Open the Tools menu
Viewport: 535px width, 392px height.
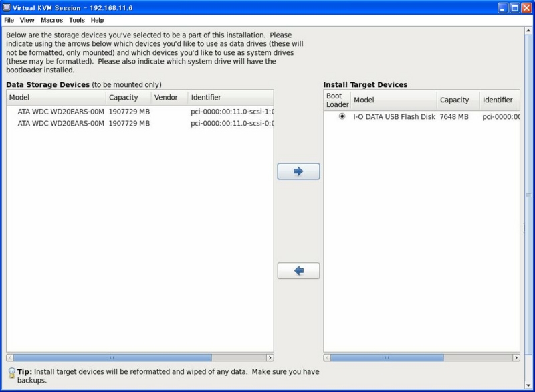point(77,20)
